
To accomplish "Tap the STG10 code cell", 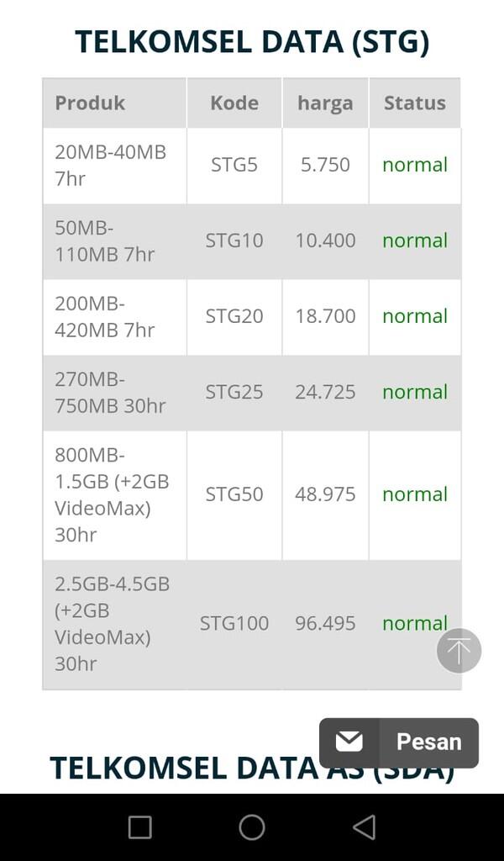I will tap(234, 241).
